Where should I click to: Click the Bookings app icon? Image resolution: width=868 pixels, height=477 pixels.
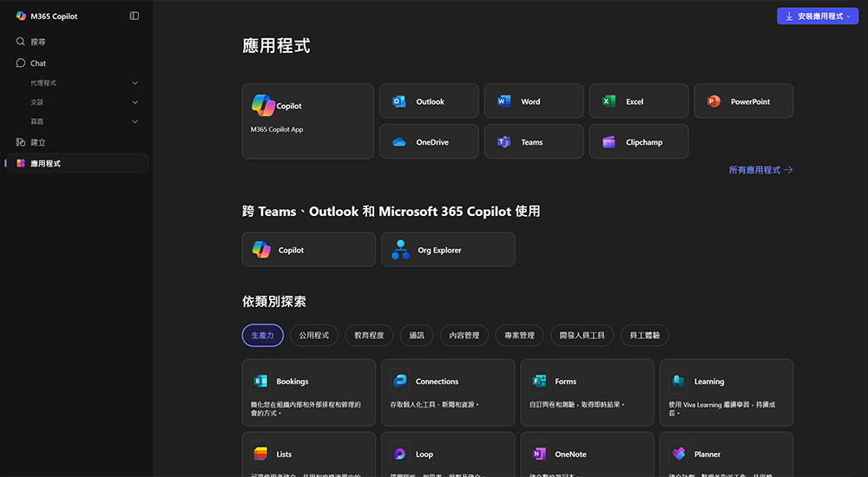260,381
